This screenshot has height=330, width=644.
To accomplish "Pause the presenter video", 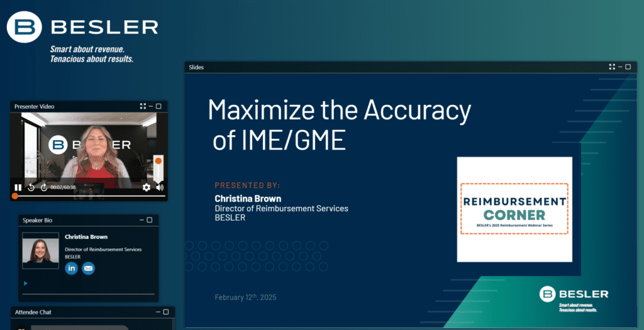I will point(18,187).
